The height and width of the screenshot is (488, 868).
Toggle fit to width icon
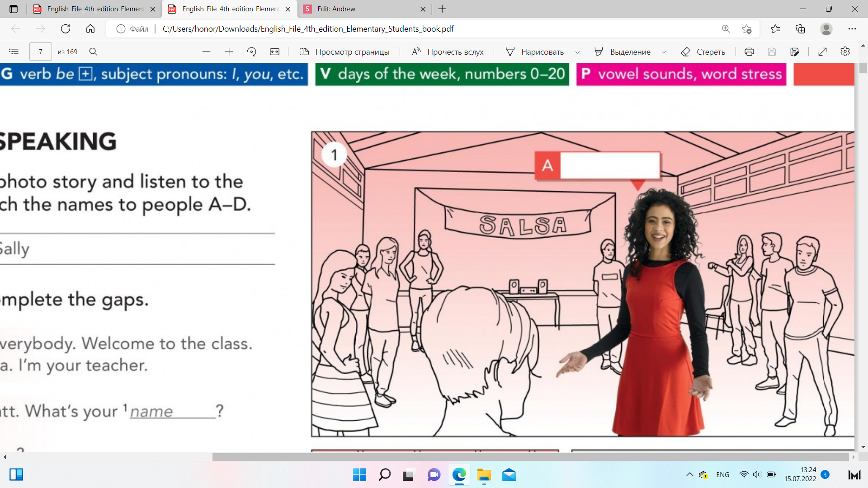[274, 52]
